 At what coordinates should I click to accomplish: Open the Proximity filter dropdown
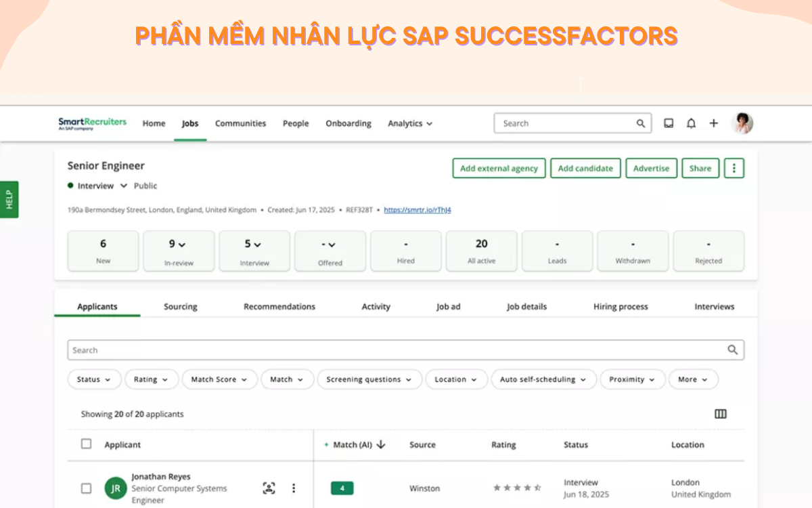pos(632,379)
